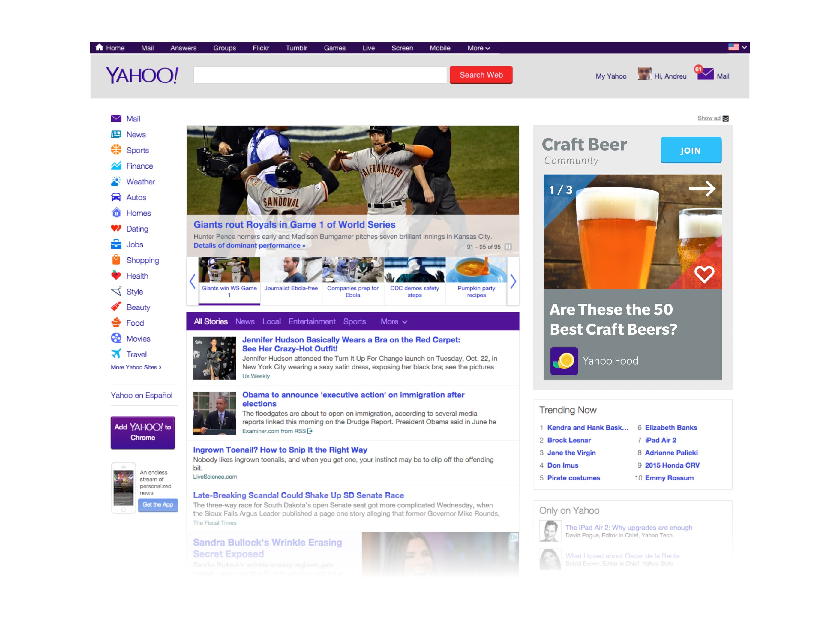The height and width of the screenshot is (619, 840).
Task: Open Flickr from the top menu bar
Action: click(261, 48)
